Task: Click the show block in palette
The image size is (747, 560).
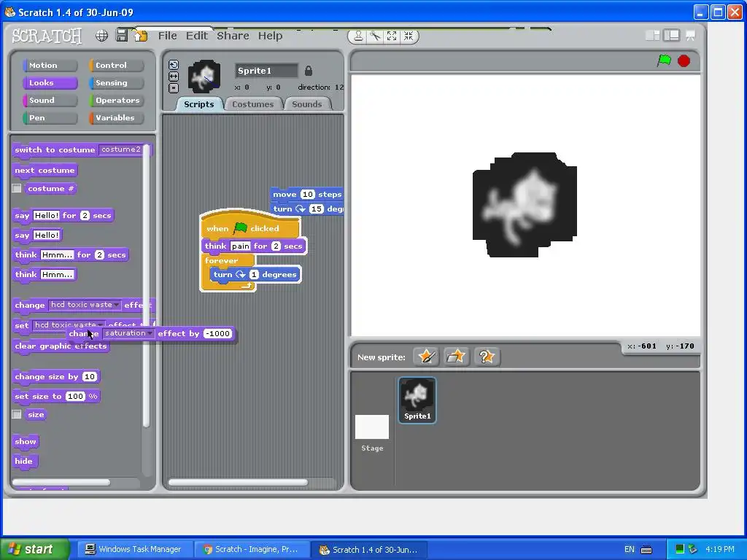Action: 26,441
